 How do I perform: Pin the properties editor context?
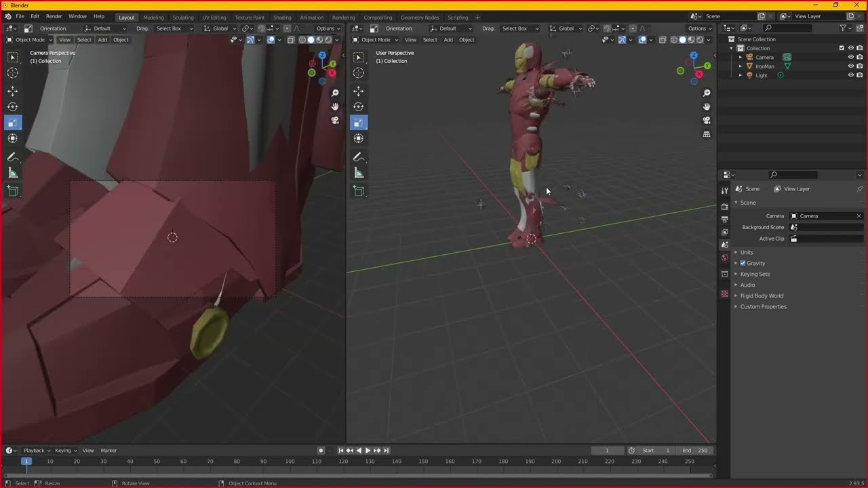860,188
